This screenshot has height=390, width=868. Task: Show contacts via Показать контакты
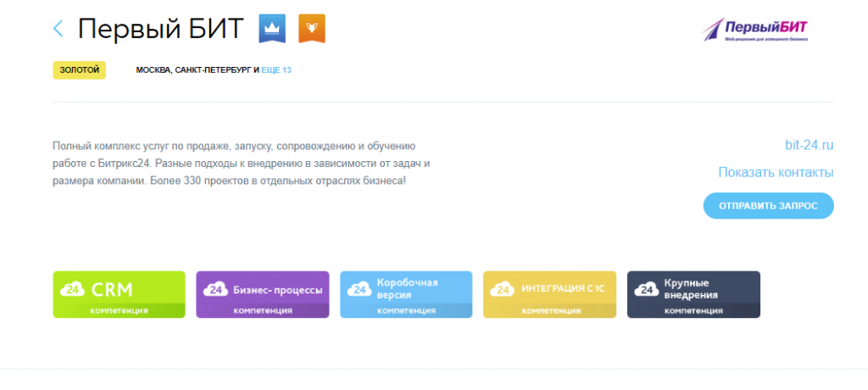[x=776, y=172]
